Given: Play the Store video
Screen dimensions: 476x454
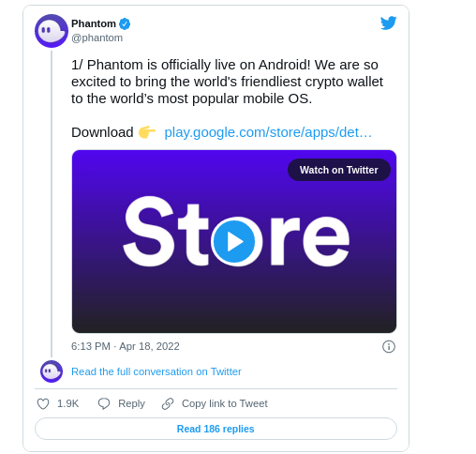Looking at the screenshot, I should (234, 241).
